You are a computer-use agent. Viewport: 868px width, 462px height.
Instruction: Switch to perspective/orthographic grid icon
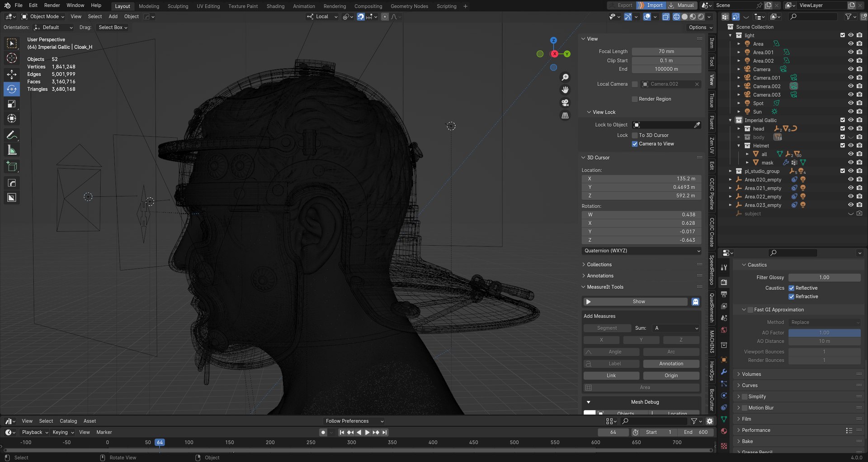565,115
